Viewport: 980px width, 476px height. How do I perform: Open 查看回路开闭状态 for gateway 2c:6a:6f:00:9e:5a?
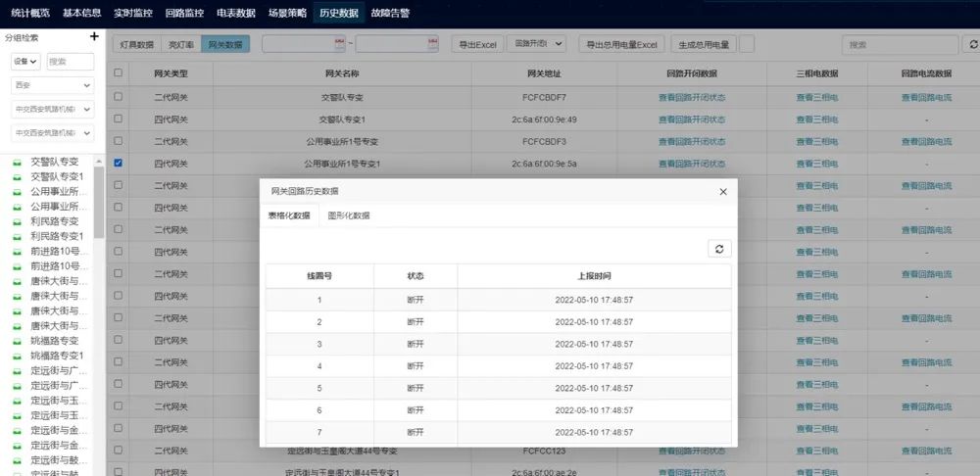pyautogui.click(x=692, y=164)
